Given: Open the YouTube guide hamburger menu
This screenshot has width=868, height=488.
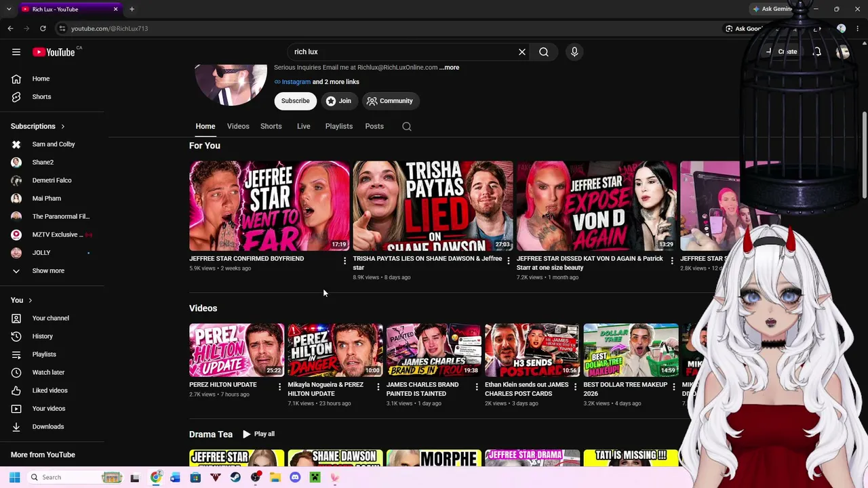Looking at the screenshot, I should click(16, 52).
